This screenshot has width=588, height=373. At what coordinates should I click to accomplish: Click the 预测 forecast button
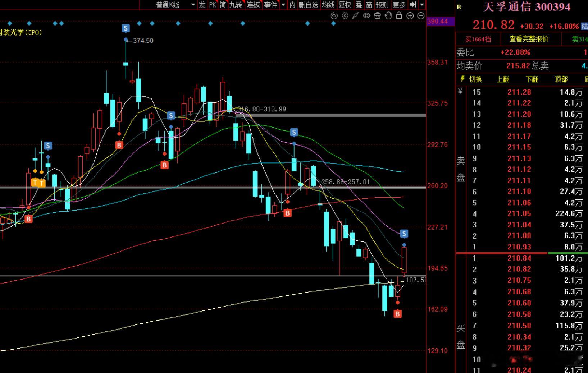click(382, 5)
